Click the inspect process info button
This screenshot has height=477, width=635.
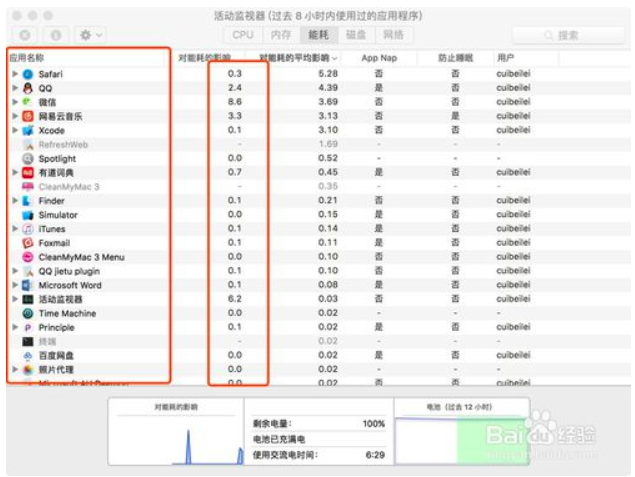pos(56,35)
